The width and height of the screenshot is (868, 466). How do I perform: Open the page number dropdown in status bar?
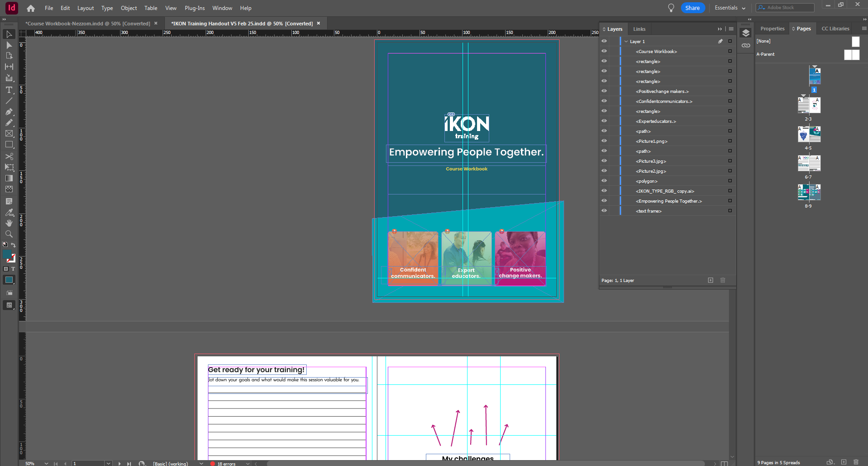(108, 463)
